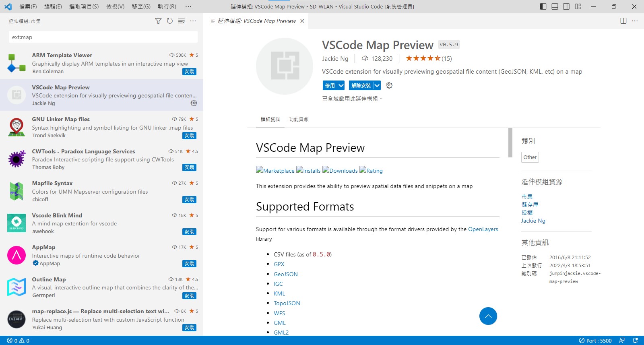Open the TopoJSON format link
This screenshot has height=345, width=644.
pos(287,303)
